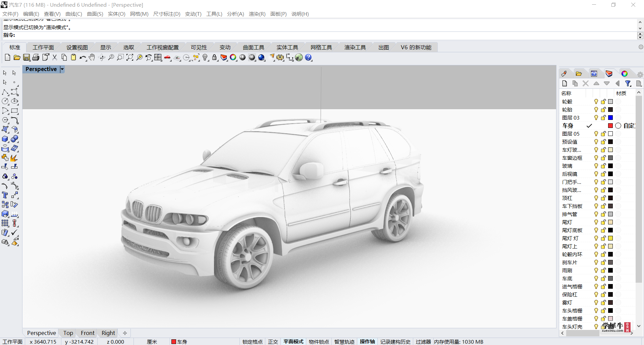Click the options gear icon in toolbar

(x=280, y=58)
